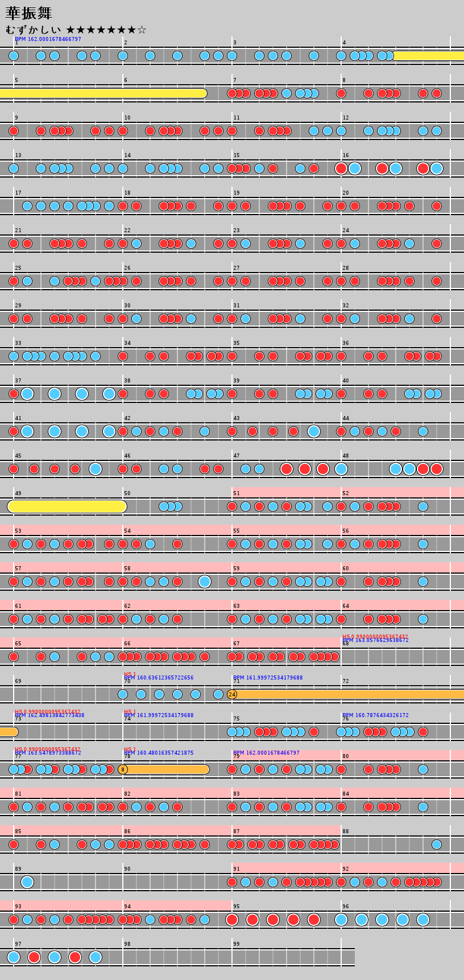Click the BPM 160.63612365722656 label
Screen dimensions: 464x980
click(159, 678)
